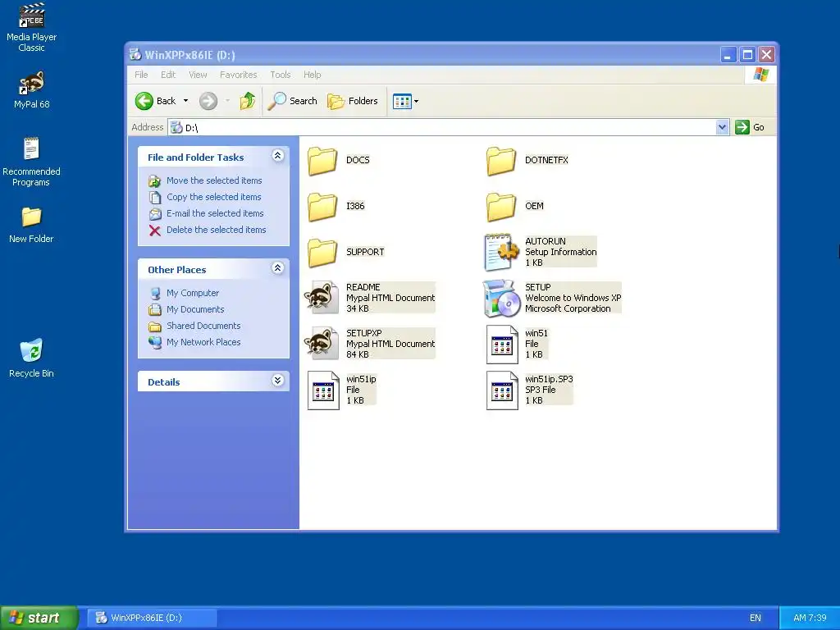Select the I386 folder icon
840x630 pixels.
point(322,207)
